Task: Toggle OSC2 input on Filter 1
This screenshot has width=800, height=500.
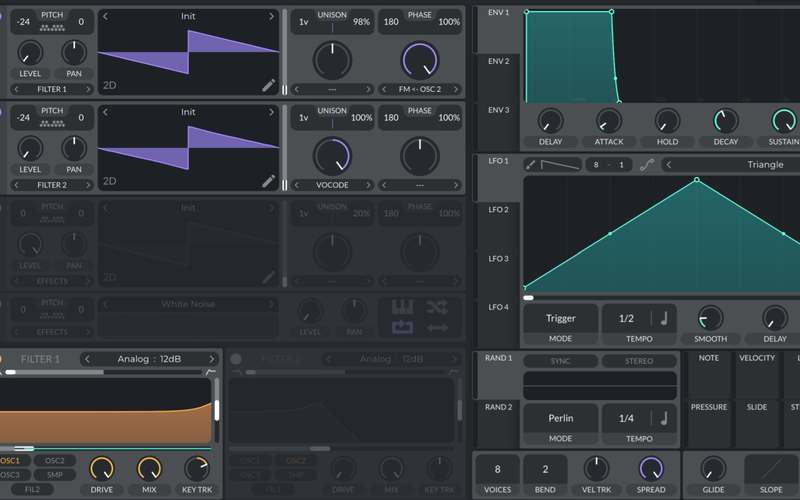Action: pos(55,461)
